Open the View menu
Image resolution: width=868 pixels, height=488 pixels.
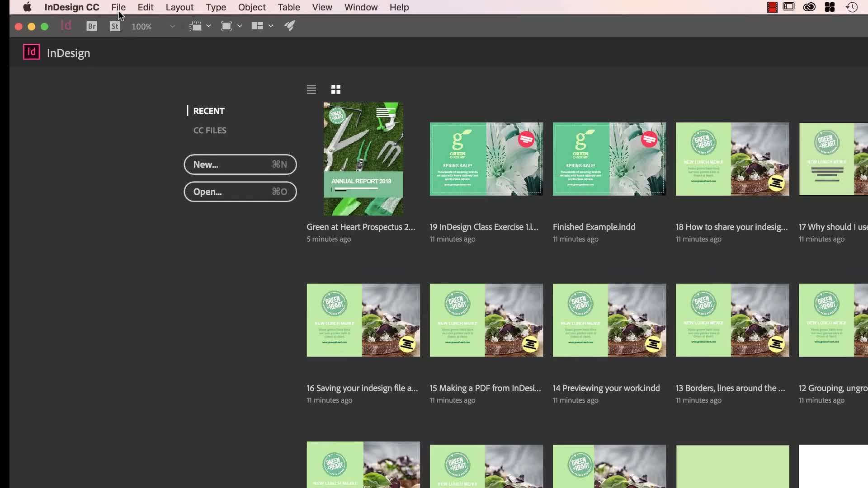322,7
